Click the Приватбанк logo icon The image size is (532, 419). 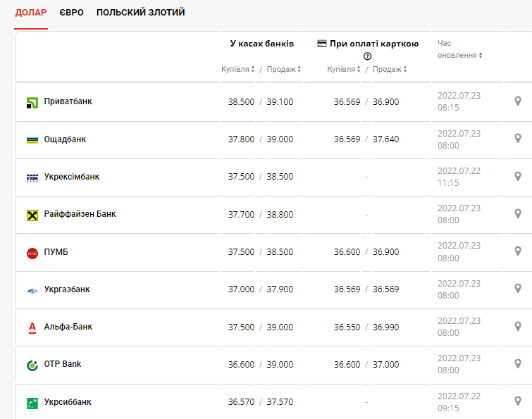pyautogui.click(x=32, y=103)
